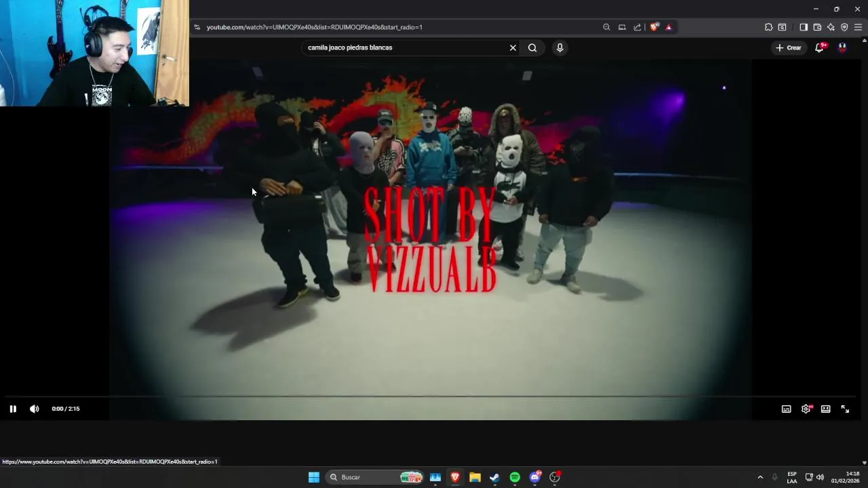Open Steam from taskbar
This screenshot has width=868, height=488.
point(494,477)
